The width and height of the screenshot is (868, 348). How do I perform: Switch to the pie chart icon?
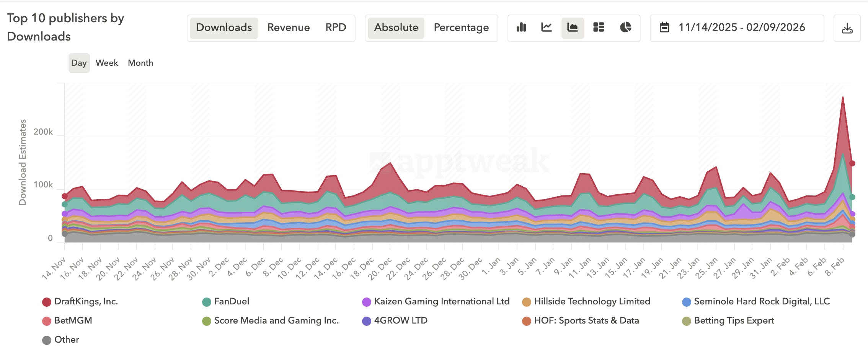(625, 28)
